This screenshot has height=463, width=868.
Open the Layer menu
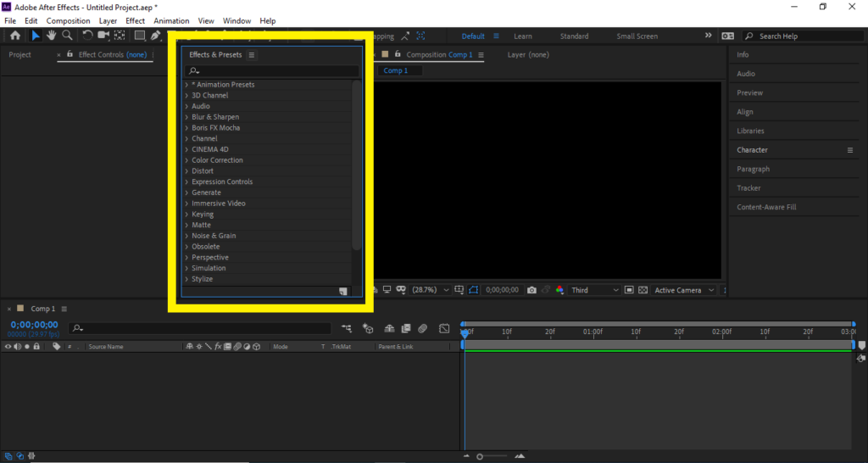(108, 20)
